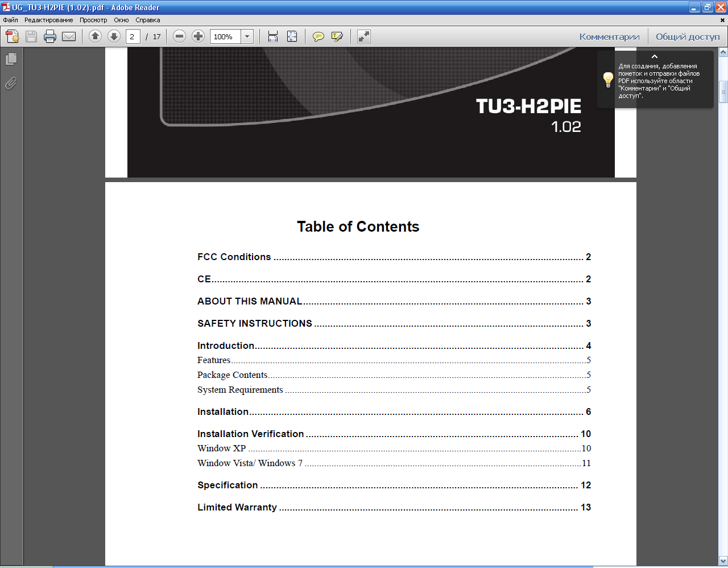The height and width of the screenshot is (568, 728).
Task: Expand the page thumbnails side panel
Action: pyautogui.click(x=11, y=59)
